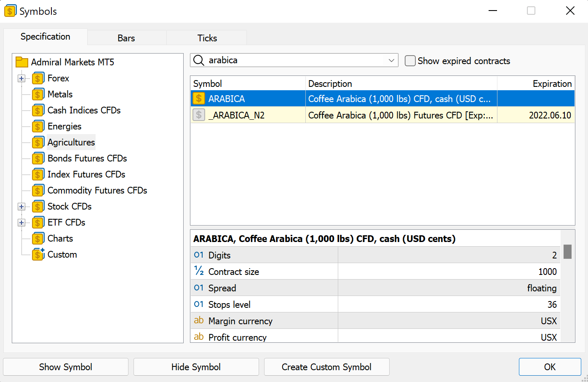Select Agricultures in the tree
The height and width of the screenshot is (382, 588).
(71, 143)
